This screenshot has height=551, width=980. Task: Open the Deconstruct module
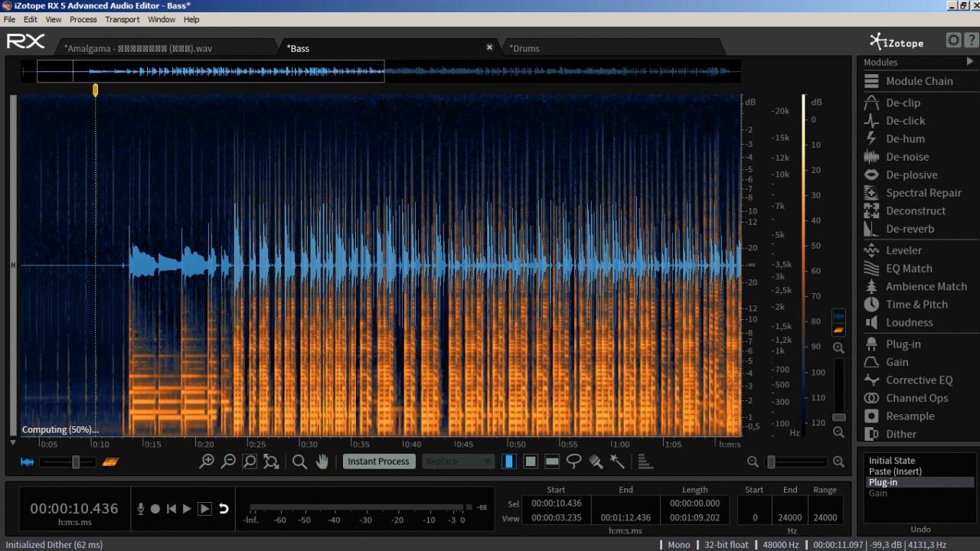(x=917, y=210)
